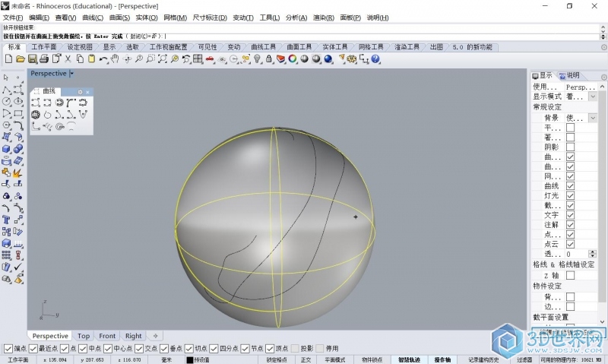The height and width of the screenshot is (364, 608).
Task: Open the Perspective viewport title dropdown arrow
Action: (71, 73)
